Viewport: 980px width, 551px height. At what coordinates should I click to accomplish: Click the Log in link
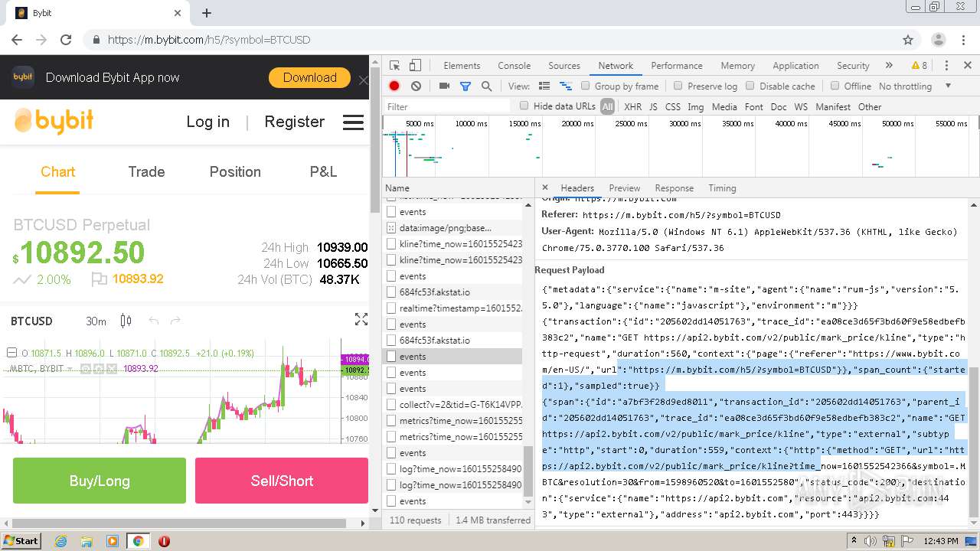[x=207, y=122]
